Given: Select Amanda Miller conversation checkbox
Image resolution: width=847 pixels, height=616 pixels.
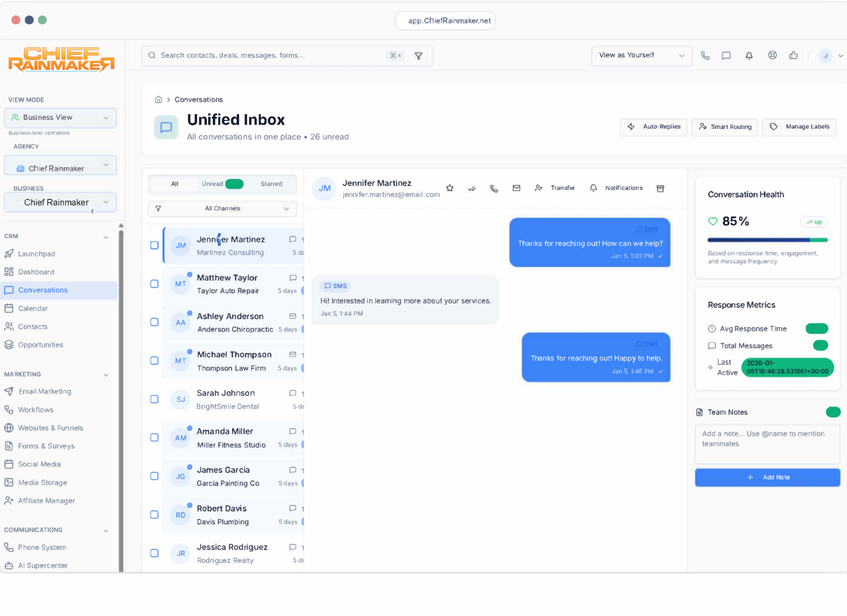Looking at the screenshot, I should pos(154,438).
